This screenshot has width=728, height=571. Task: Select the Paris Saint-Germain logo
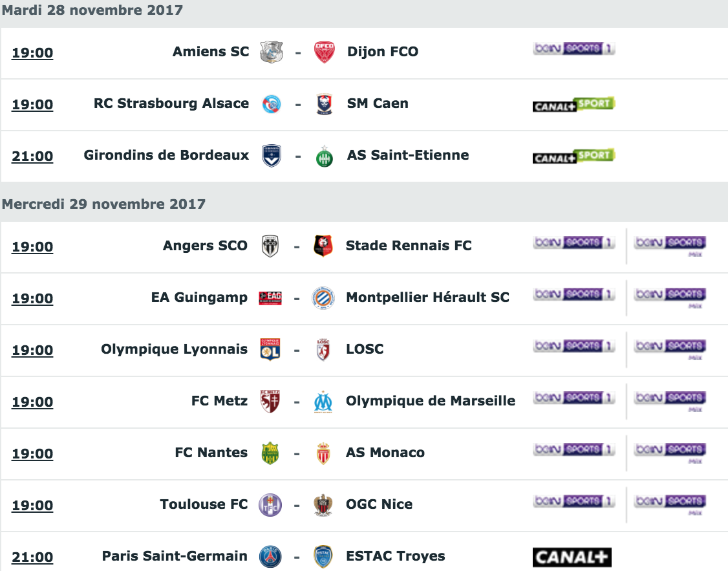[270, 557]
